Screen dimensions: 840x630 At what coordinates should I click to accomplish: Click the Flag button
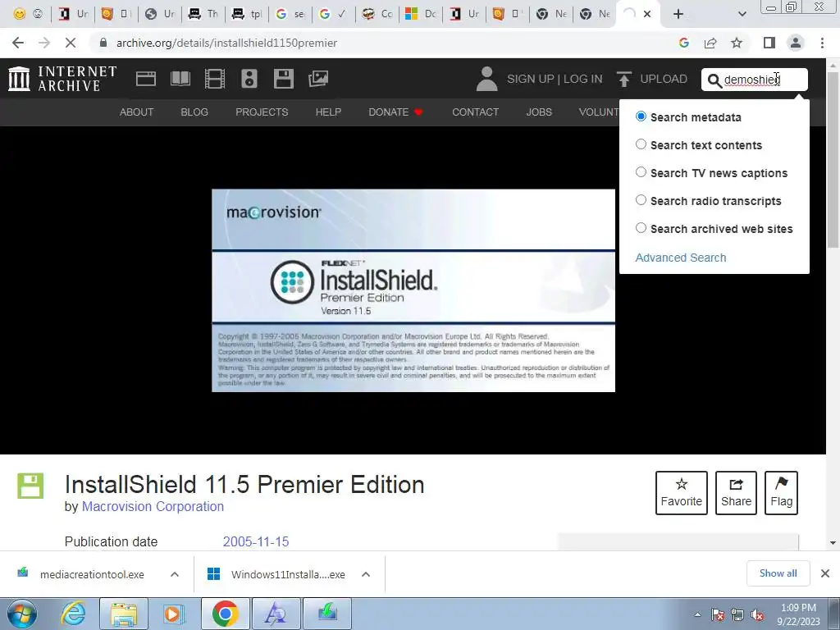click(781, 493)
